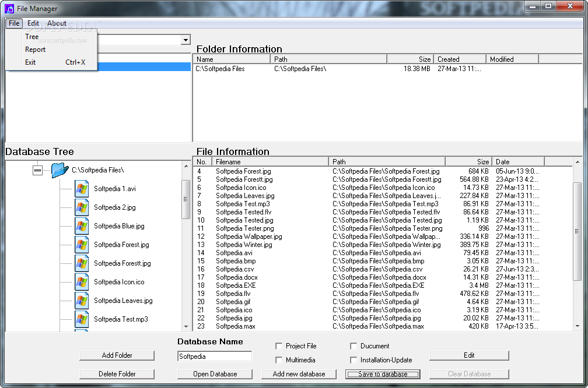Click the No. column header
The width and height of the screenshot is (588, 388).
pyautogui.click(x=202, y=162)
